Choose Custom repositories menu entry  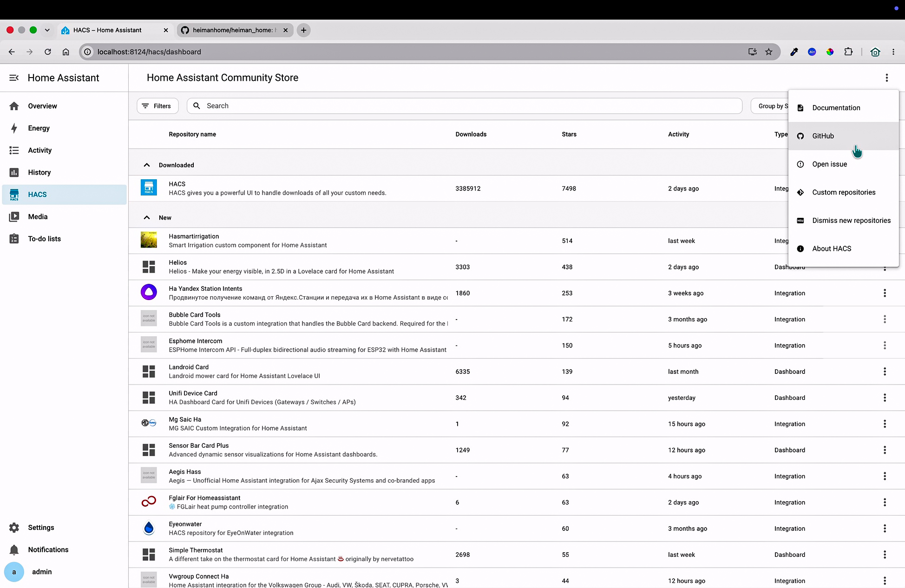pyautogui.click(x=844, y=192)
